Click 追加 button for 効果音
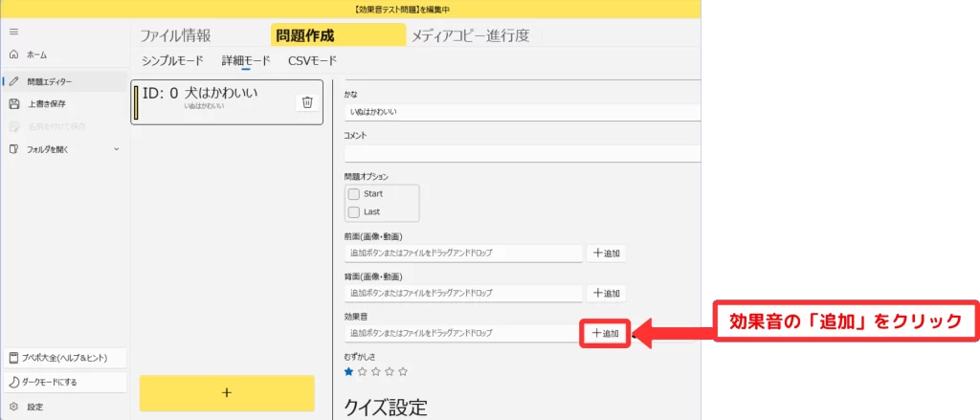The width and height of the screenshot is (980, 420). 606,333
